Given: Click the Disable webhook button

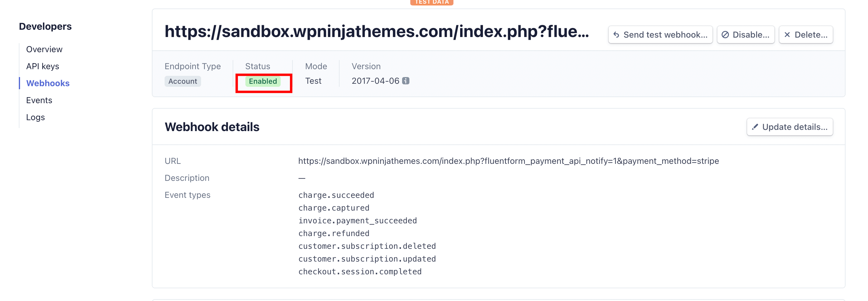Looking at the screenshot, I should pos(745,35).
